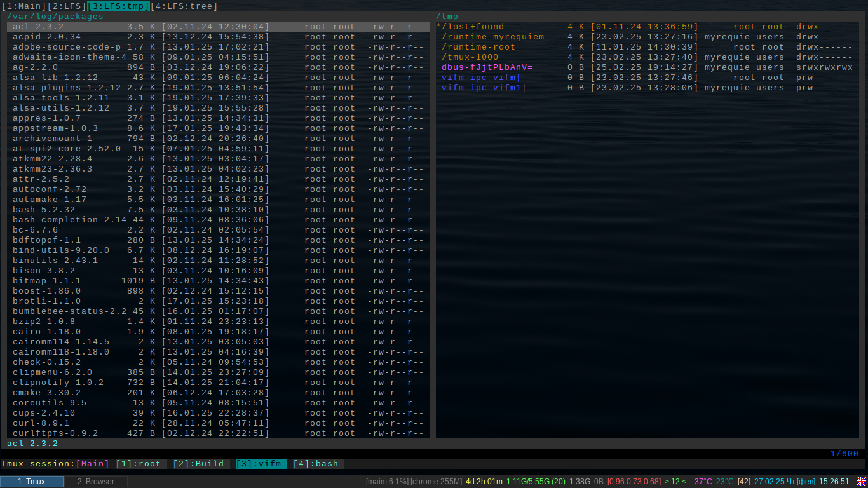Select the vifm-ipc-vifm1 pipe entry

pos(648,88)
